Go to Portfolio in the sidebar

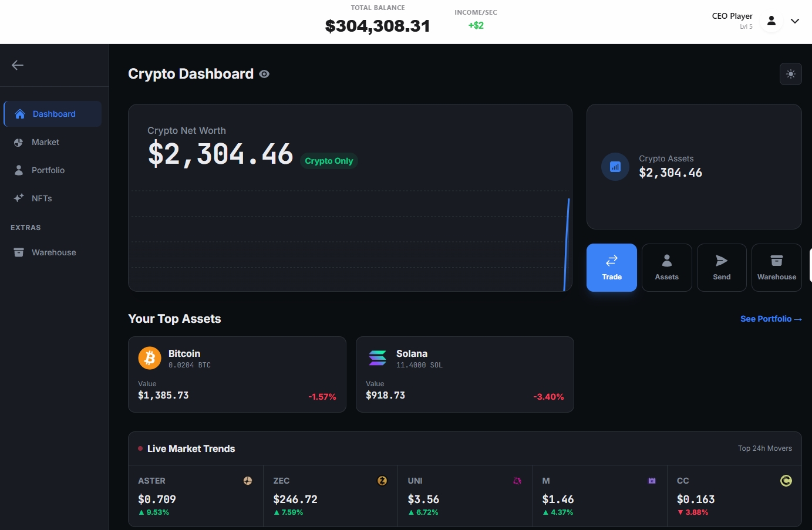click(48, 170)
